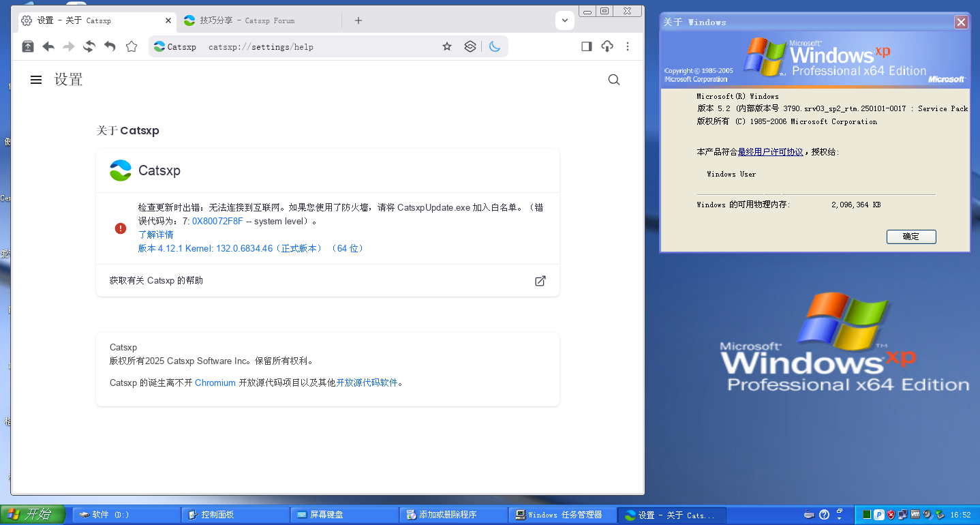The image size is (980, 525).
Task: Click the external link icon for Catsxp help
Action: tap(540, 280)
